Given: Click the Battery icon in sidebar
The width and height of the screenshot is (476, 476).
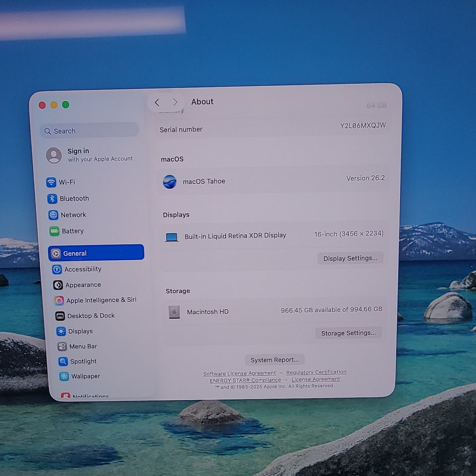Looking at the screenshot, I should pyautogui.click(x=54, y=231).
